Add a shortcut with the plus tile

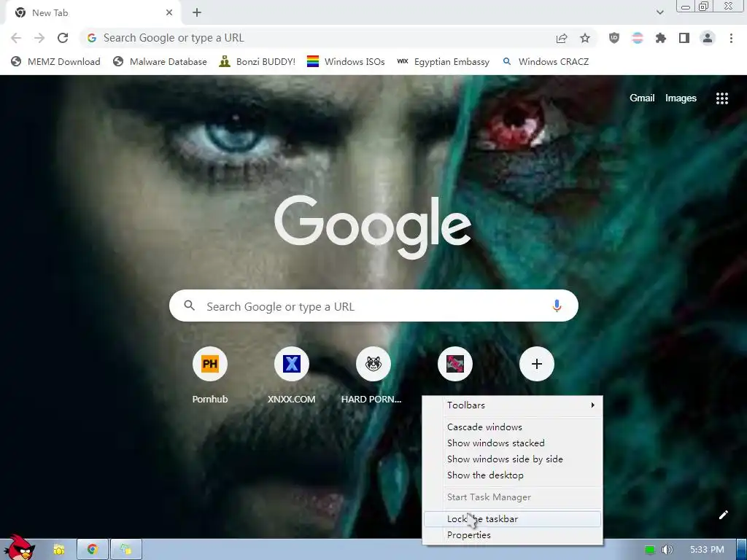(x=536, y=364)
